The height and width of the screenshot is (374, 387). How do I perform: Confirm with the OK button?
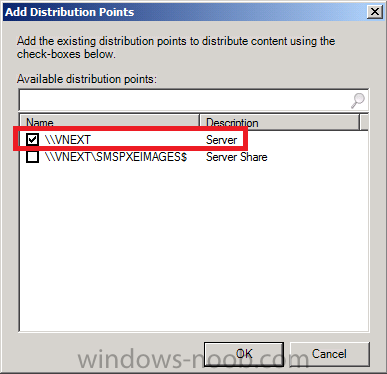pyautogui.click(x=244, y=354)
